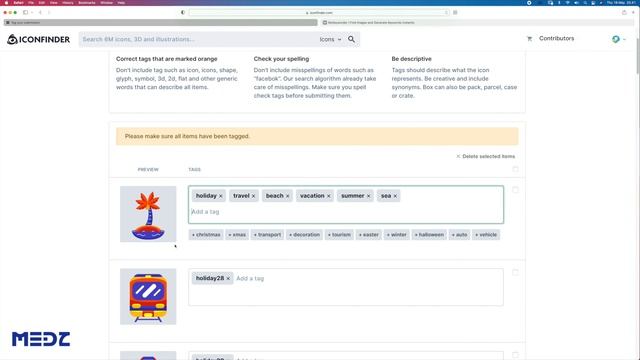This screenshot has width=640, height=360.
Task: Open Safari File menu
Action: point(31,2)
